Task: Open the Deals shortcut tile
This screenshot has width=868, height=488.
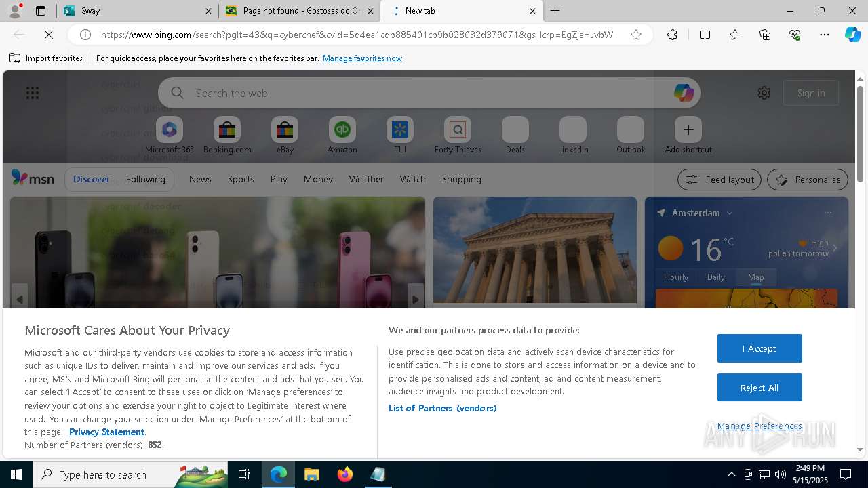Action: pos(515,135)
